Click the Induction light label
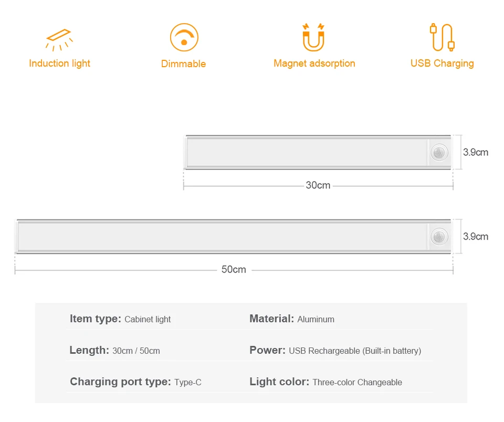504x422 pixels. coord(59,64)
